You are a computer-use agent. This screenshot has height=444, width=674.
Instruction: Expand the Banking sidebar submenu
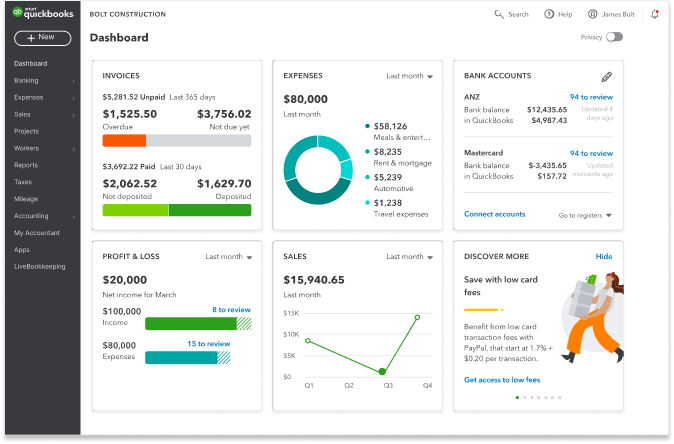[74, 81]
